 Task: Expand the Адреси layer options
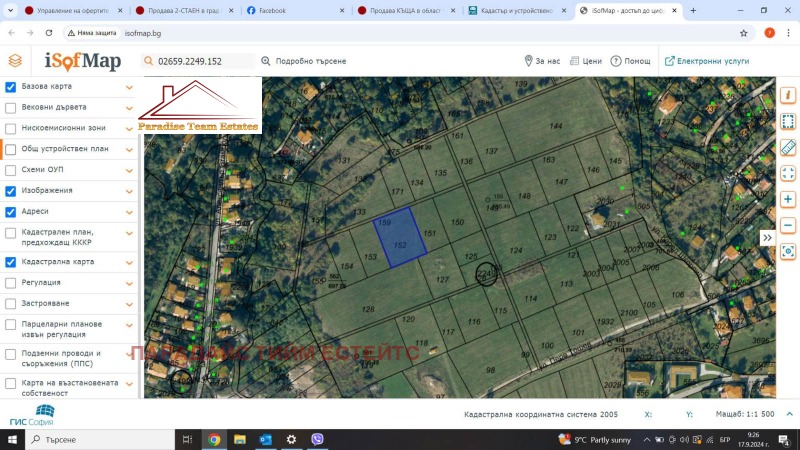coord(129,212)
